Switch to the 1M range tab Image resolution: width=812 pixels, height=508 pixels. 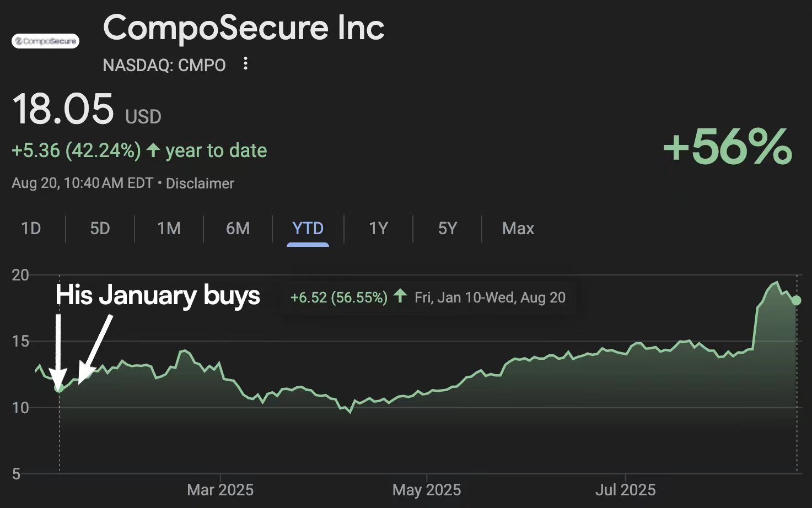click(169, 228)
